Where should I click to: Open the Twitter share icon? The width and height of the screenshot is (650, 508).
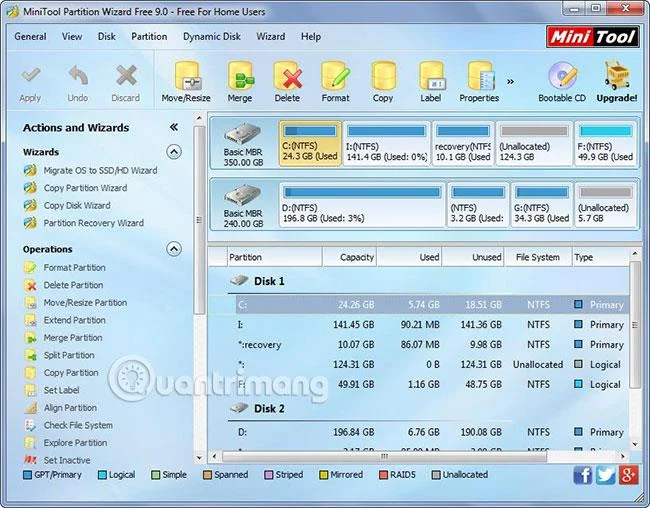pos(606,475)
